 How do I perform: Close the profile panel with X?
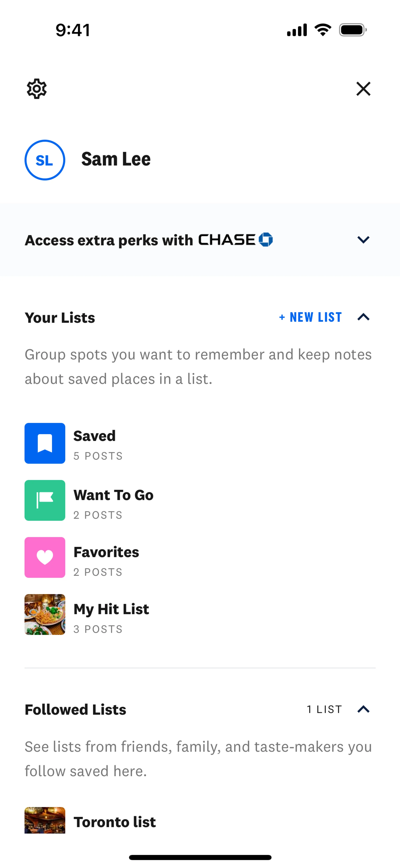point(363,89)
